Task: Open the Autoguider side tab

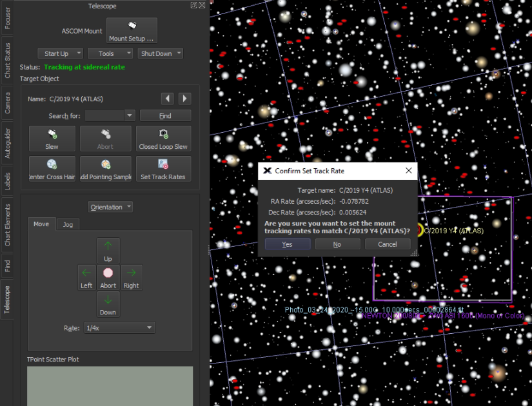Action: click(x=8, y=142)
